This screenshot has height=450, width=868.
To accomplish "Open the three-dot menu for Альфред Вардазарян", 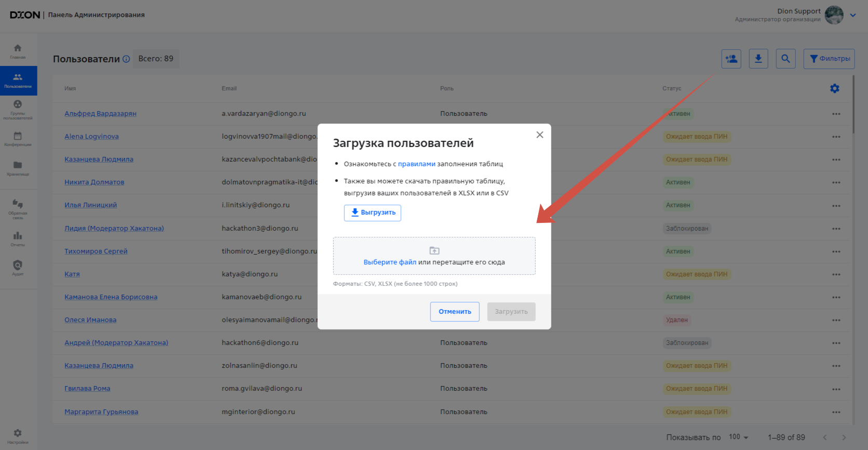I will (x=836, y=114).
